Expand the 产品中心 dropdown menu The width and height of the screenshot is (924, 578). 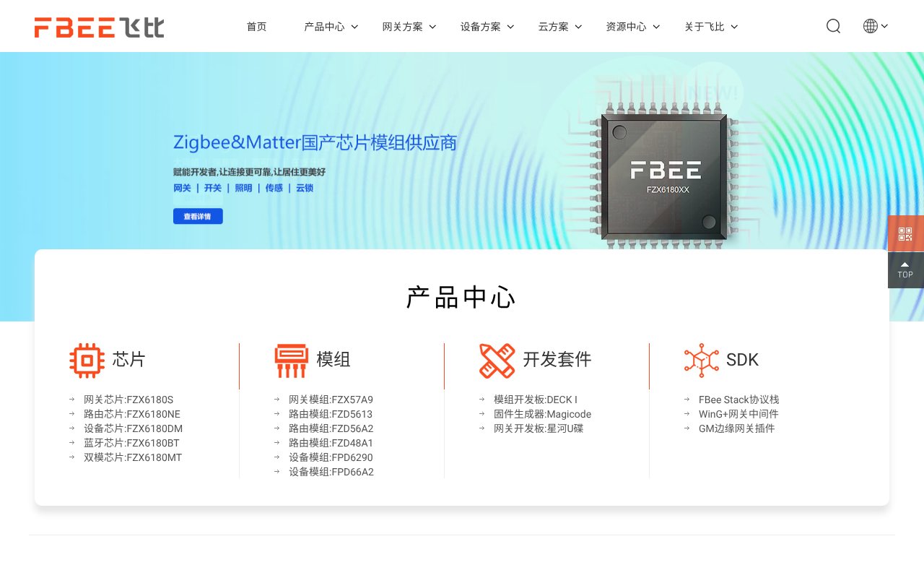(x=325, y=26)
